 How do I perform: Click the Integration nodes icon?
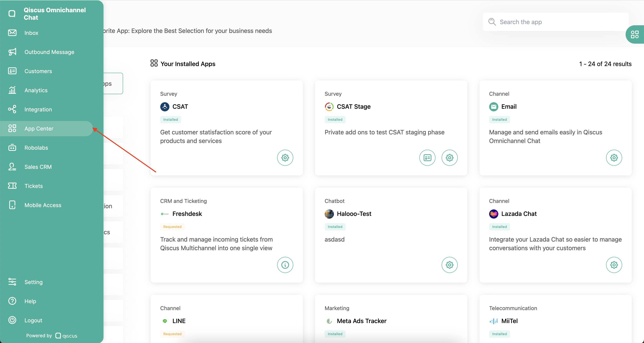pos(12,109)
